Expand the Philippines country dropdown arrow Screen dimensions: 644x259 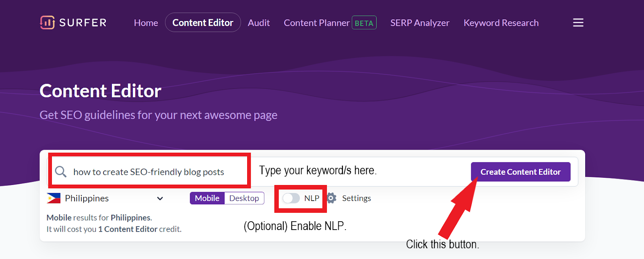click(x=160, y=198)
